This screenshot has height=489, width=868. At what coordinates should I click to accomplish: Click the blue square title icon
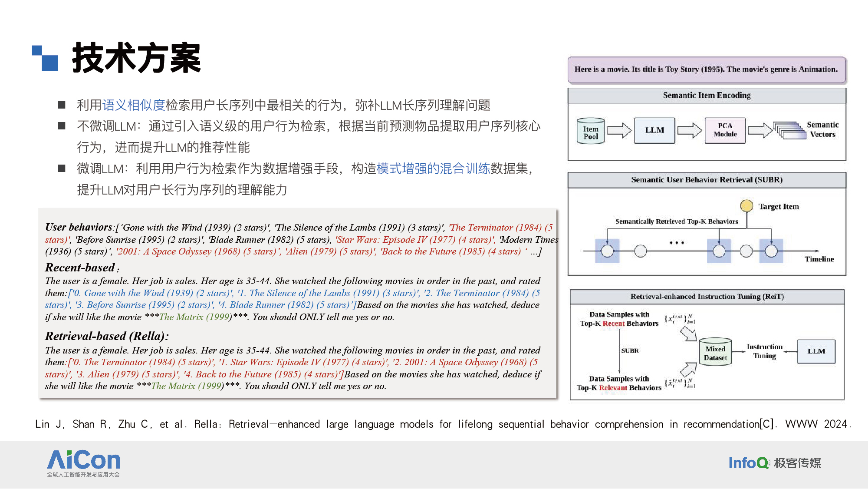click(45, 58)
